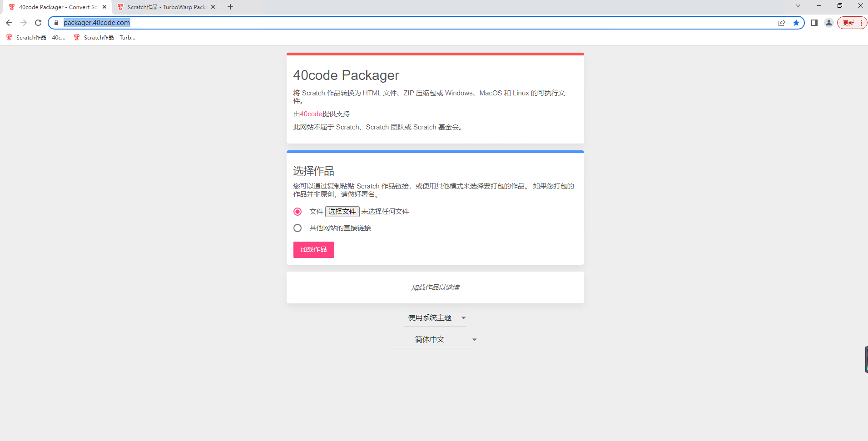
Task: Click the 选择文件 file chooser button
Action: pos(342,212)
